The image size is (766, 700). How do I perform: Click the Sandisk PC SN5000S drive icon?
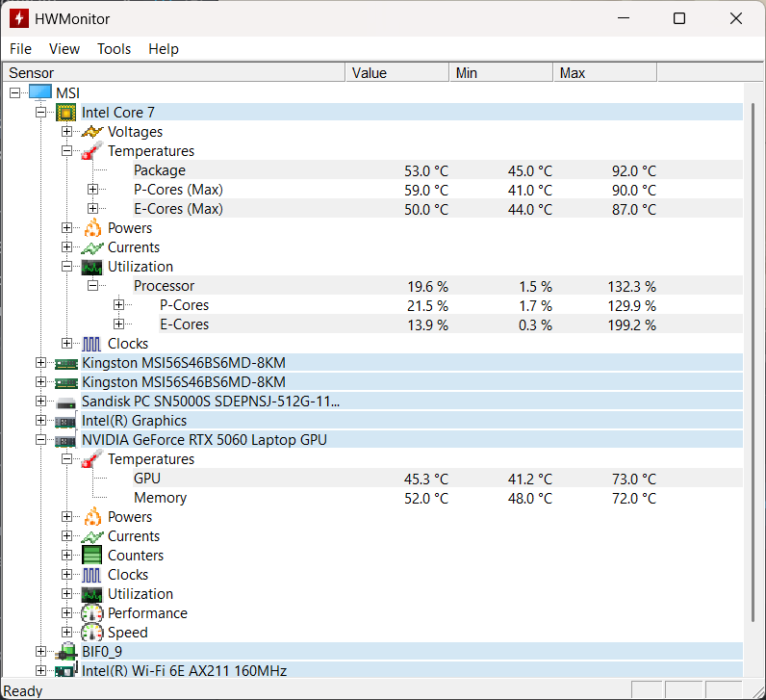pos(66,402)
